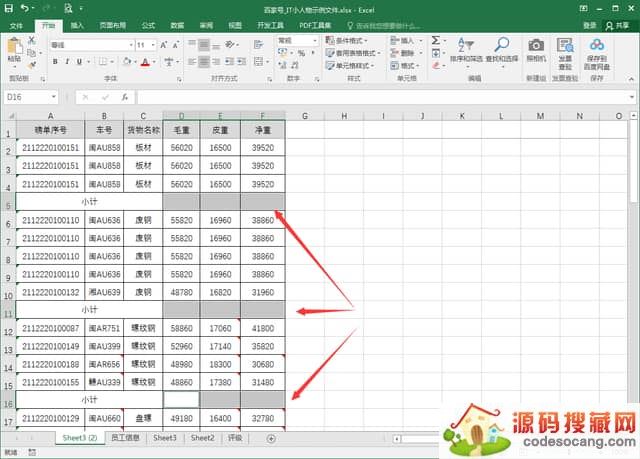Click the Format Painter brush icon

pyautogui.click(x=32, y=64)
